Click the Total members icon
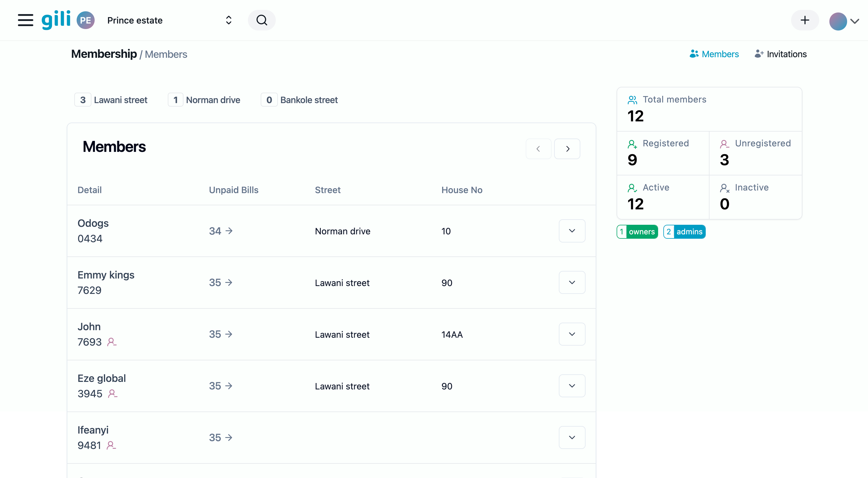Screen dimensions: 868x478 point(632,100)
